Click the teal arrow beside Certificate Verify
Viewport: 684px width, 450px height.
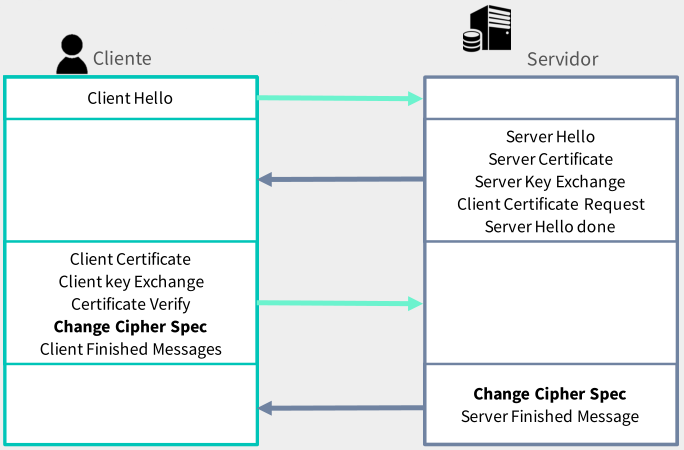(340, 303)
